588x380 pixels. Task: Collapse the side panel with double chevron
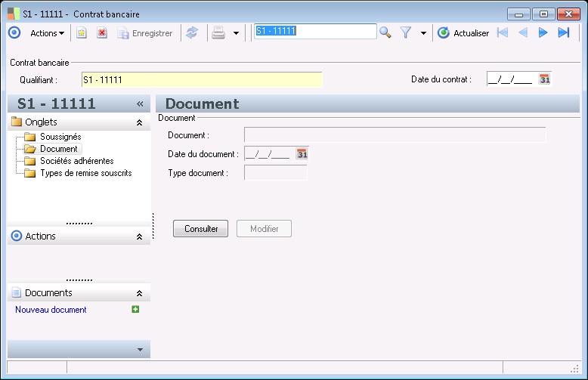140,103
